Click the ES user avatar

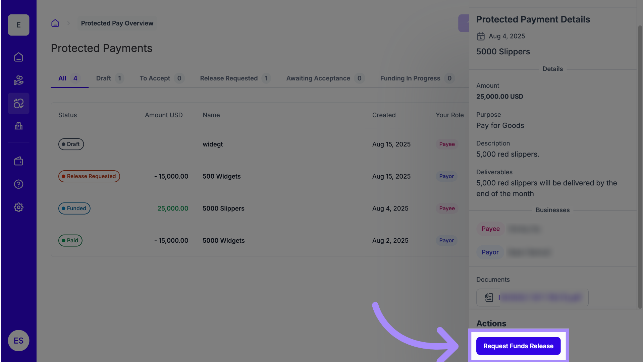click(x=18, y=341)
